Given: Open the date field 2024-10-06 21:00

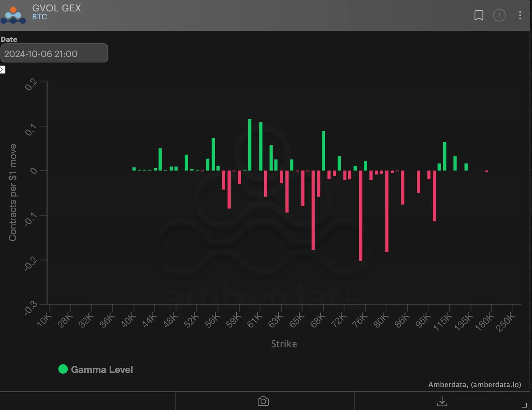Looking at the screenshot, I should click(x=54, y=53).
